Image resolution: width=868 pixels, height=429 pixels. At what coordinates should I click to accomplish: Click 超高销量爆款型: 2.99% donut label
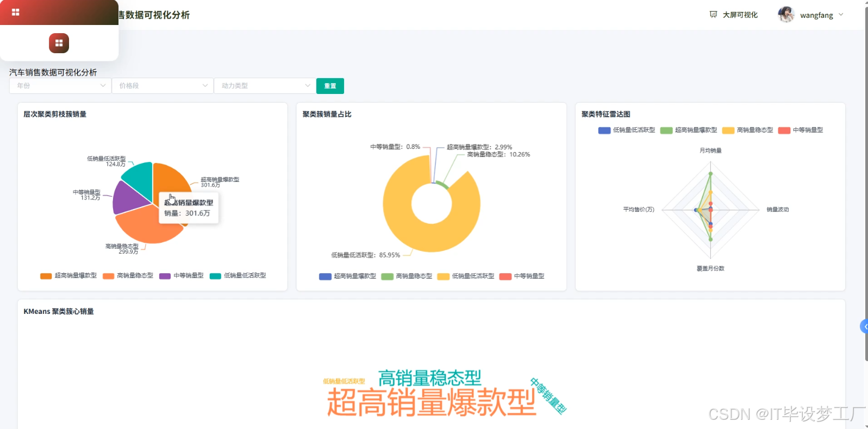[479, 147]
